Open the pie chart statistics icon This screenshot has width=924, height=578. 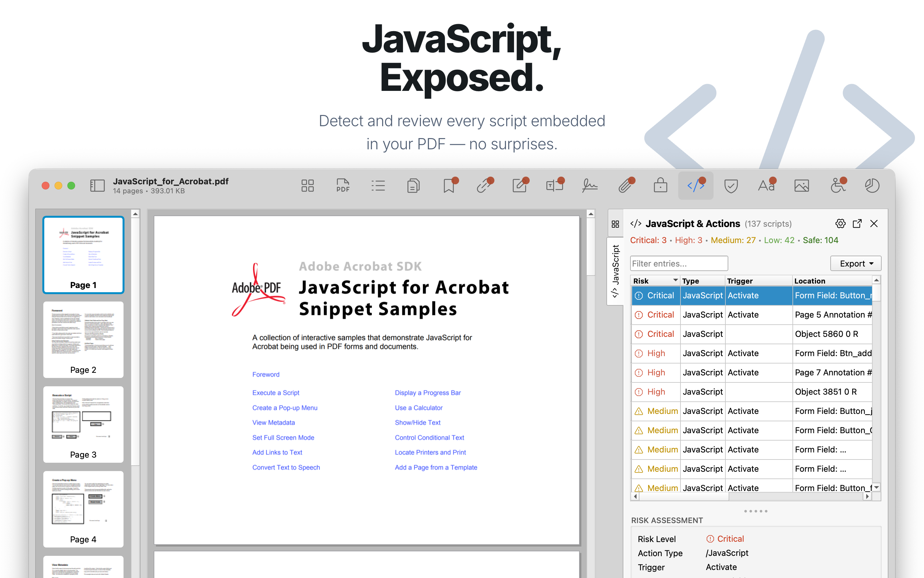tap(872, 186)
